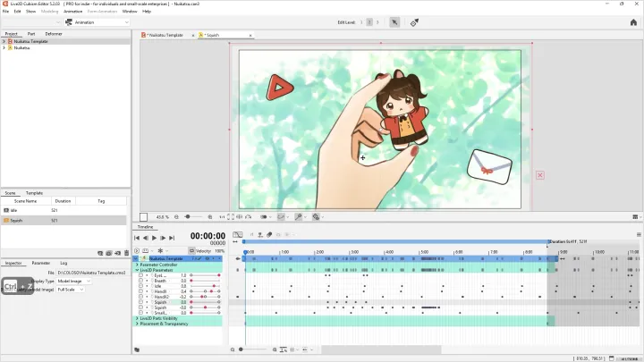Zoom in the timeline with magnifier
Screen dimensions: 644x362
point(275,349)
